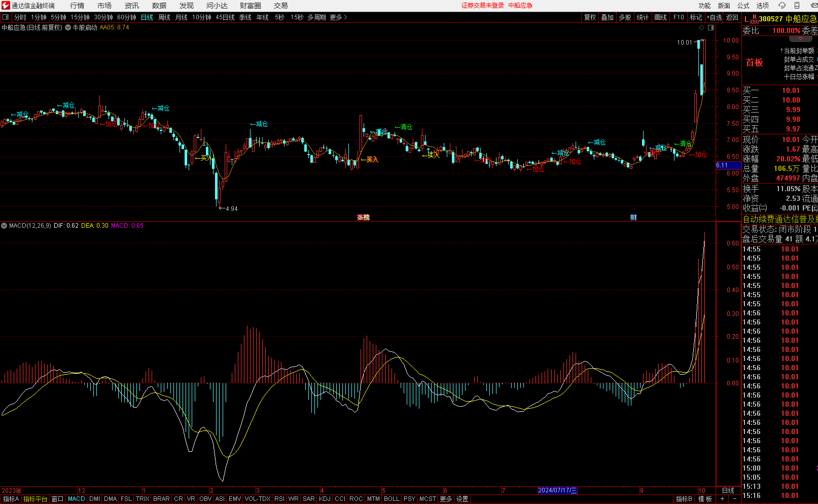
Task: Click the 涨榜 marker icon under the chart
Action: click(x=363, y=217)
